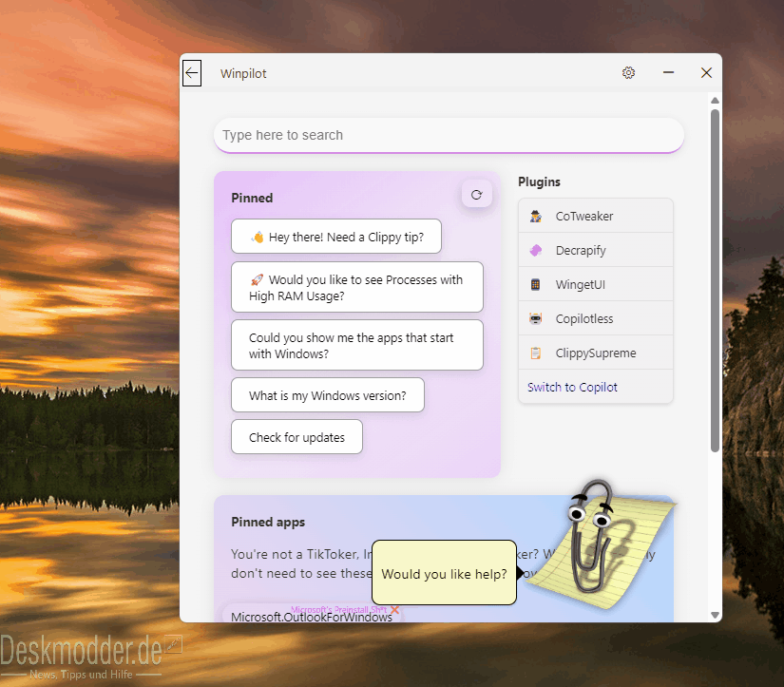
Task: Click the vertical scrollbar thumb
Action: (x=715, y=281)
